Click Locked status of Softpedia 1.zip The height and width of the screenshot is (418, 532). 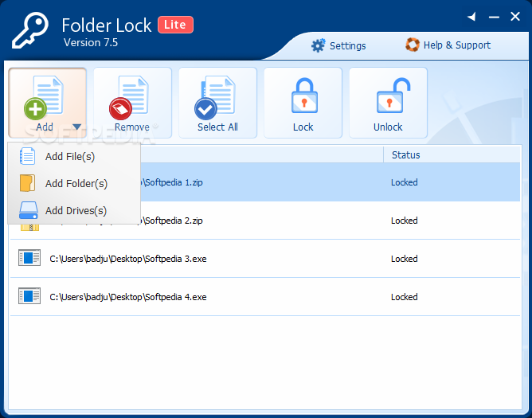404,182
